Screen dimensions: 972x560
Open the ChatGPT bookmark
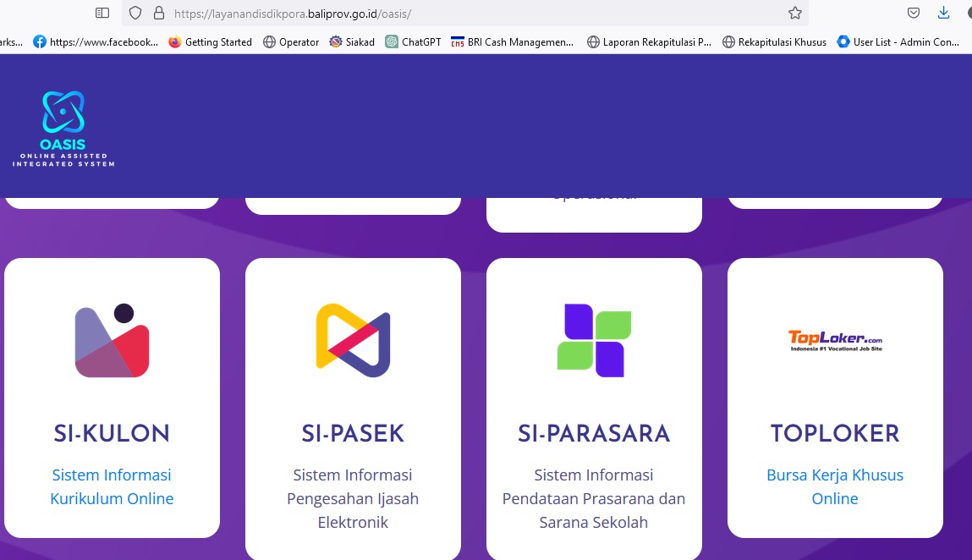[x=413, y=41]
